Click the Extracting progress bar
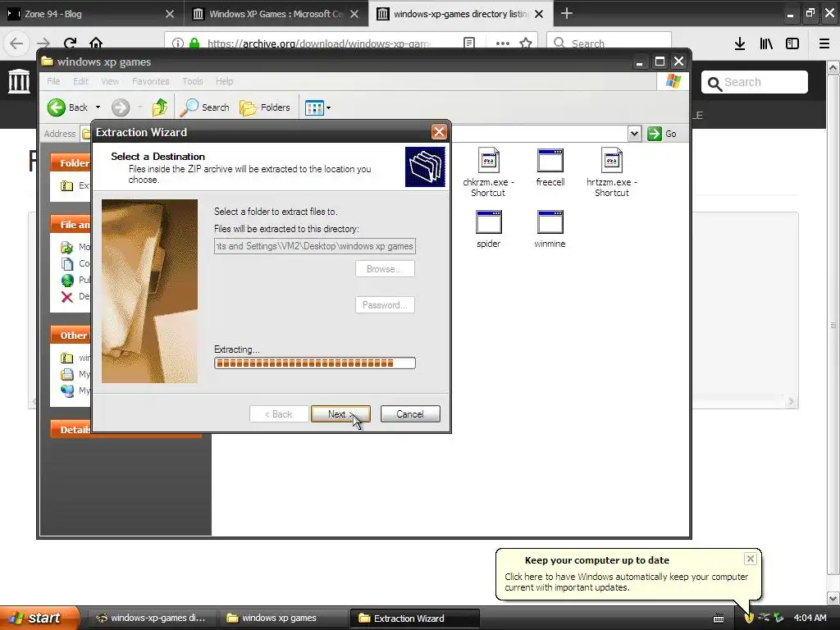 (314, 363)
